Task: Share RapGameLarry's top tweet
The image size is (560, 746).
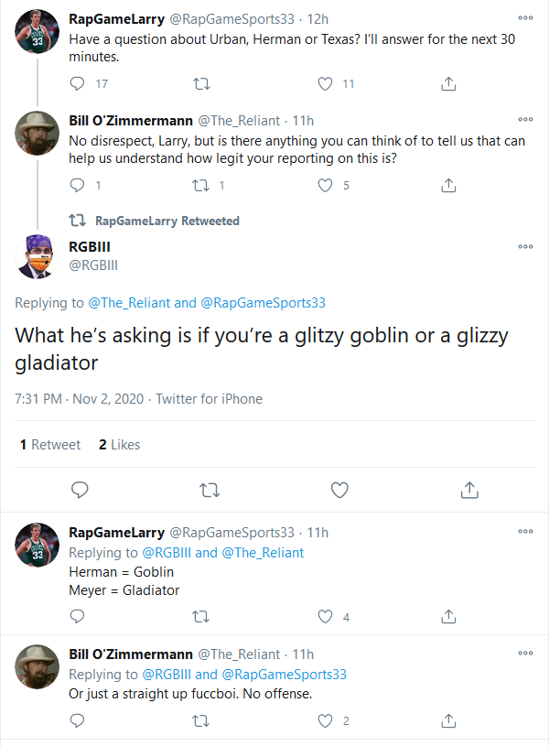Action: click(447, 83)
